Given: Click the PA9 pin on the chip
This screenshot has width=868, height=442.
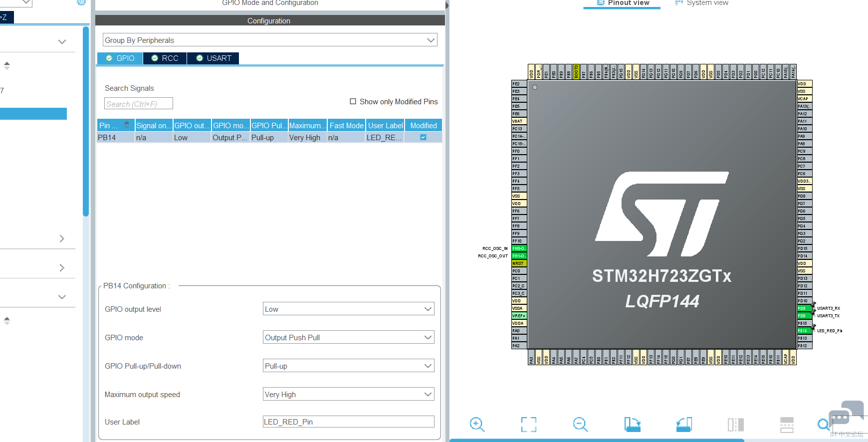Looking at the screenshot, I should (804, 136).
